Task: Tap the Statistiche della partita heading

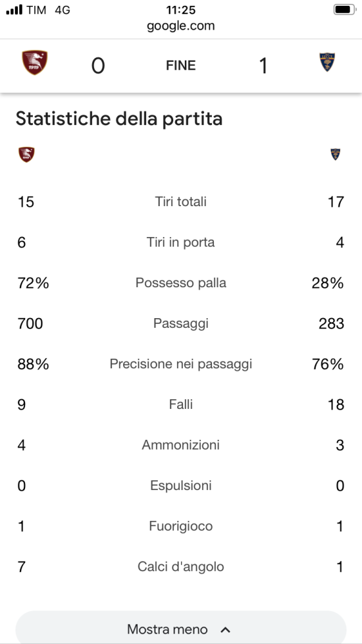Action: (x=119, y=120)
